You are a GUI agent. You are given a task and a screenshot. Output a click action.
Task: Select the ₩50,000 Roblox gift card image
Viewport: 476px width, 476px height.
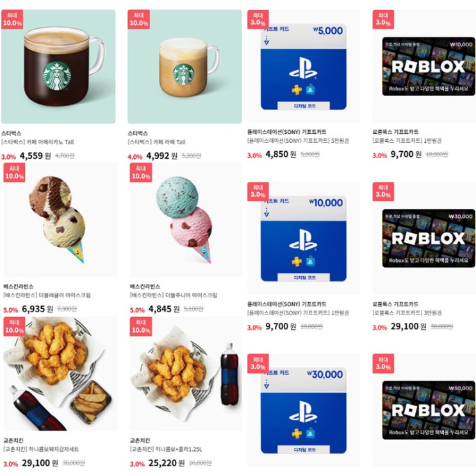click(429, 410)
